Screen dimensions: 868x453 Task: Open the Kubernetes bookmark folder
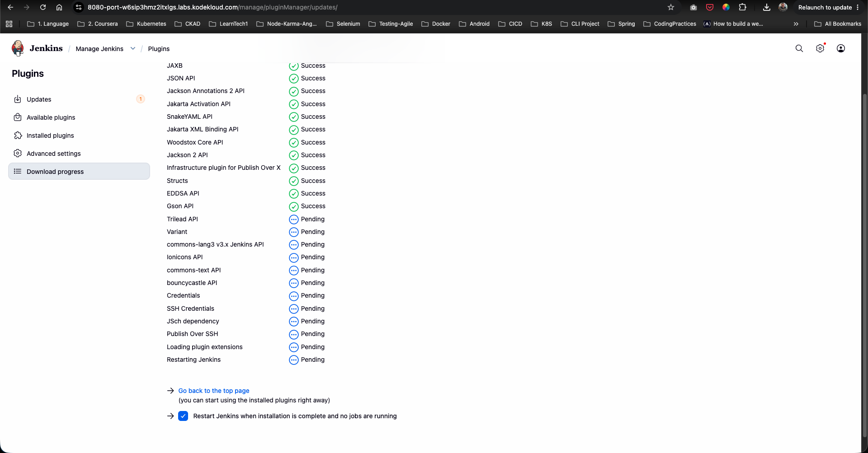[146, 24]
